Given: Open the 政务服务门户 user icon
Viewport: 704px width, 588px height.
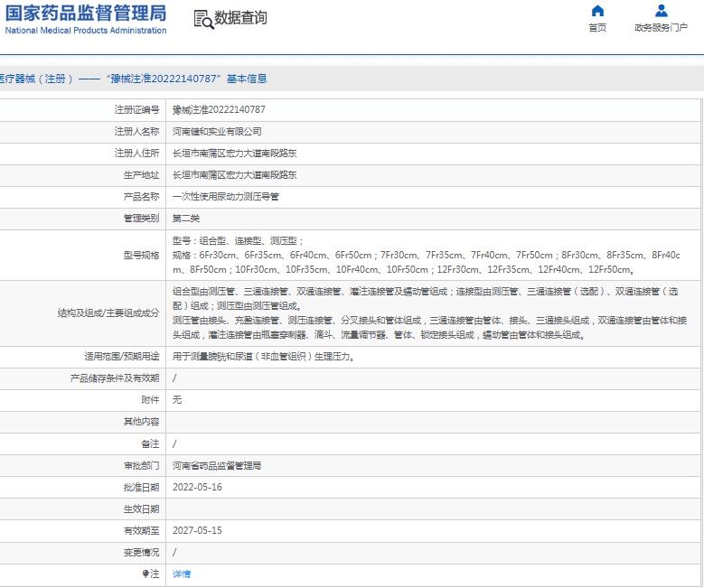Looking at the screenshot, I should click(661, 10).
